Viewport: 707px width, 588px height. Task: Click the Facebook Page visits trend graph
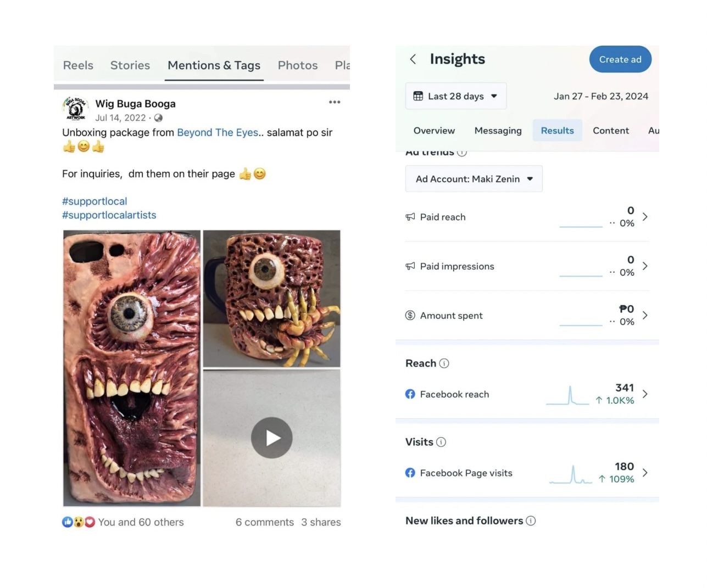click(x=571, y=474)
